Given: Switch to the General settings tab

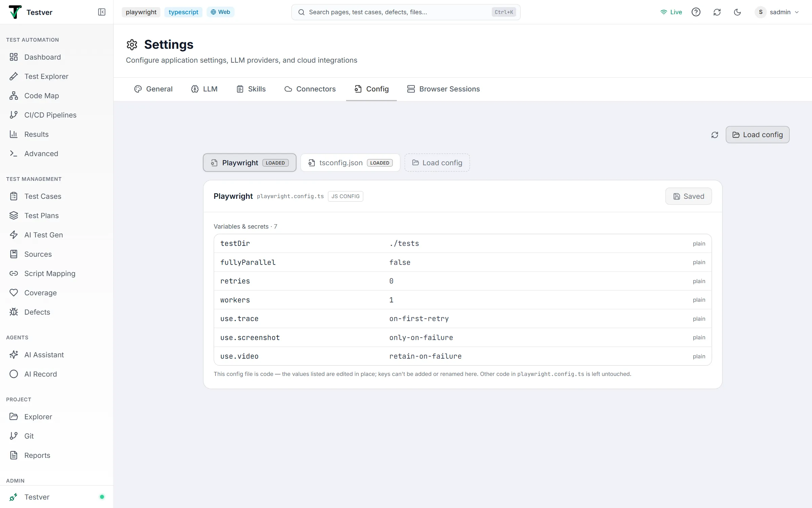Looking at the screenshot, I should pos(153,89).
